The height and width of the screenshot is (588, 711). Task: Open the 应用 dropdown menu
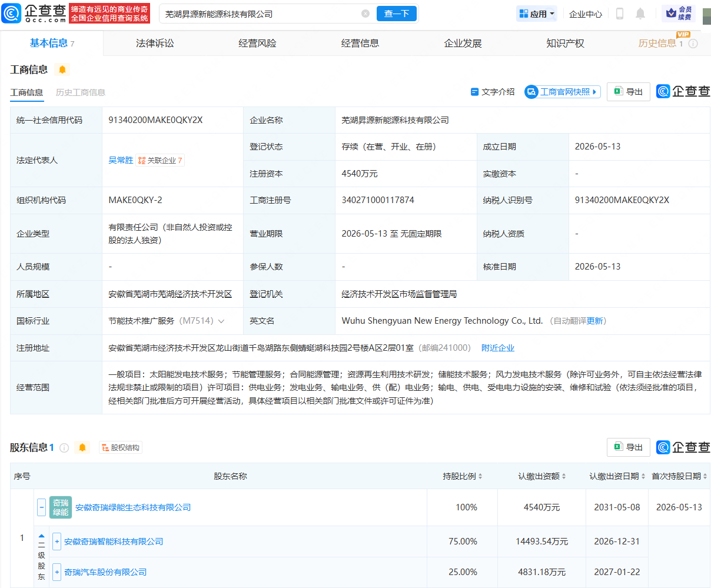(x=536, y=14)
